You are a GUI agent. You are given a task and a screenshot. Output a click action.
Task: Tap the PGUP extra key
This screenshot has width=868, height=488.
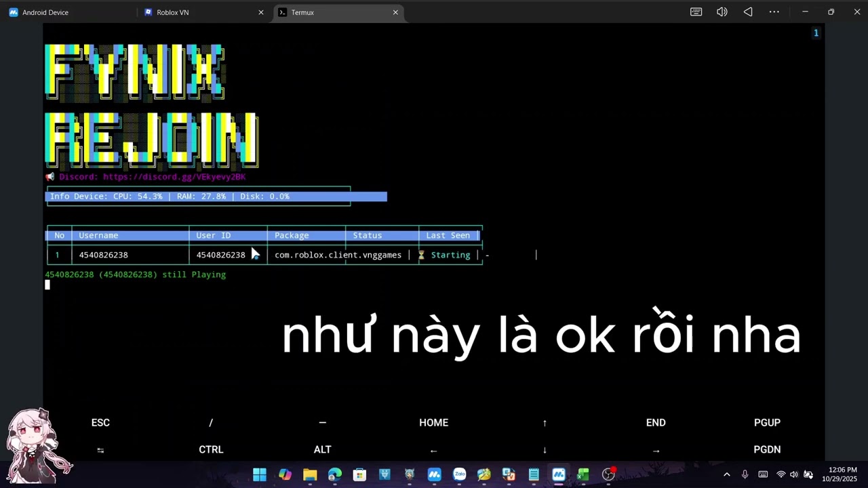tap(767, 422)
